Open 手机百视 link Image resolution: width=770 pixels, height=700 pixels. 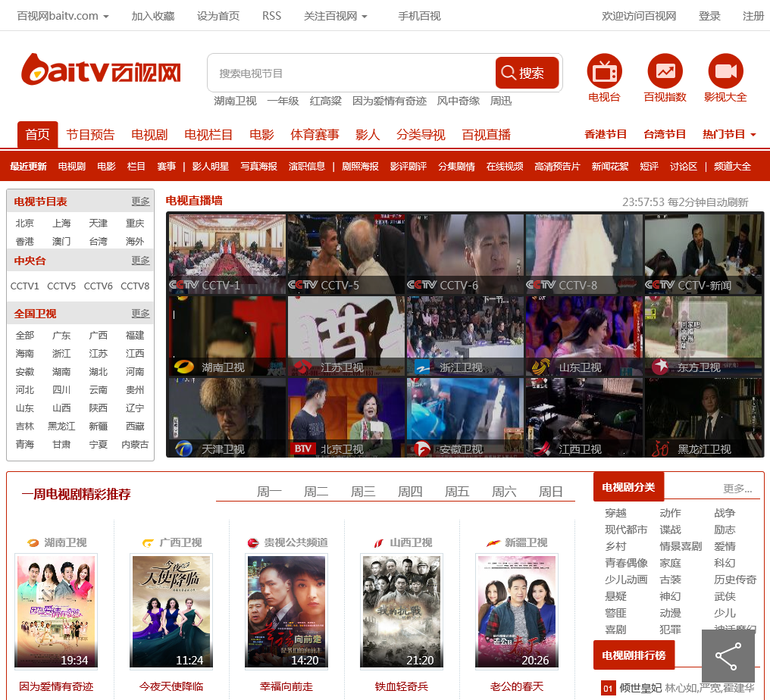click(419, 16)
